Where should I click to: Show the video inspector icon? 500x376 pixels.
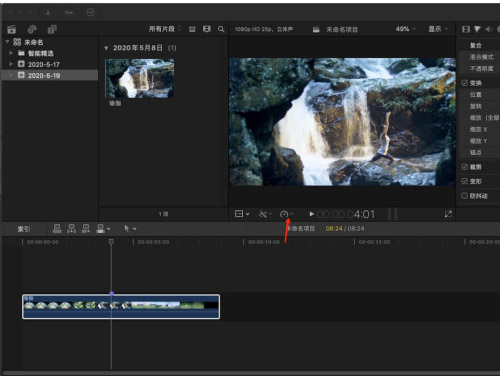point(466,29)
